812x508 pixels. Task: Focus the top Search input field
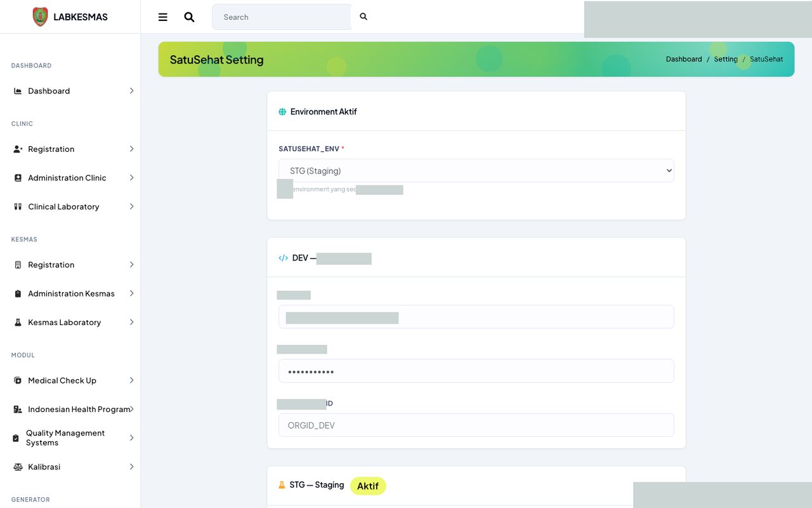point(282,17)
